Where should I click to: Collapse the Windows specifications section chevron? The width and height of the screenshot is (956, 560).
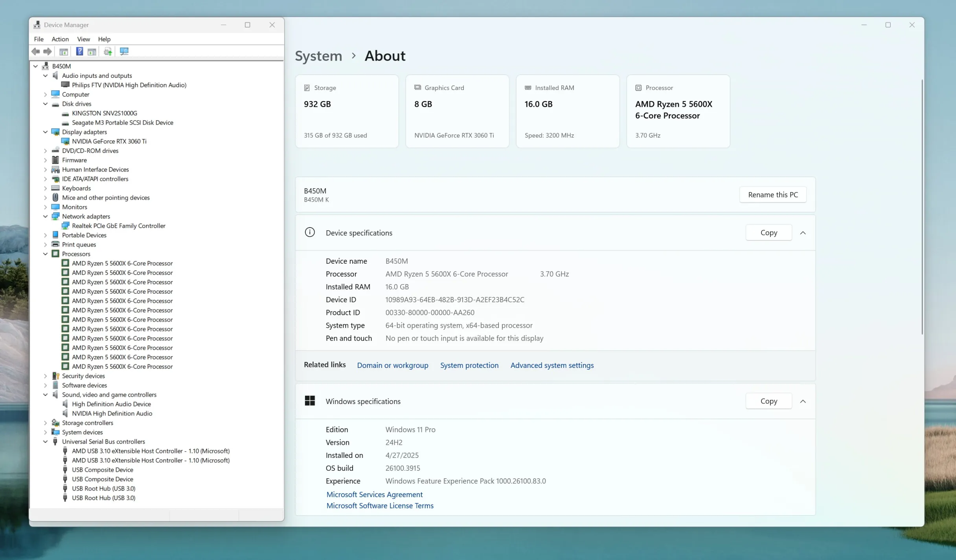pyautogui.click(x=803, y=401)
